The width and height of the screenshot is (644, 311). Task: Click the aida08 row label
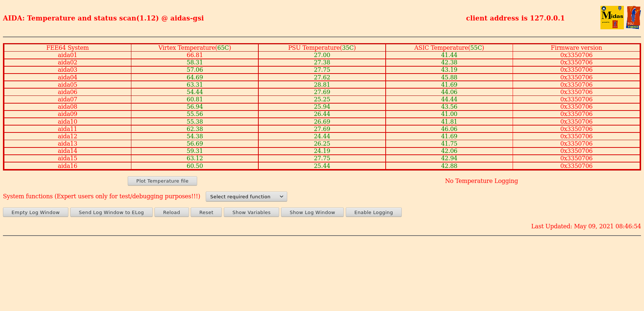click(x=68, y=106)
